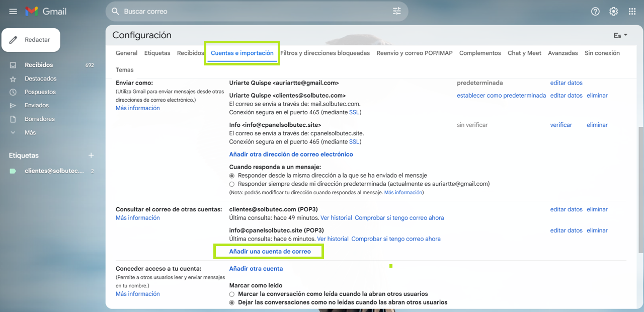Expand the Más sidebar section
644x312 pixels.
pyautogui.click(x=30, y=132)
